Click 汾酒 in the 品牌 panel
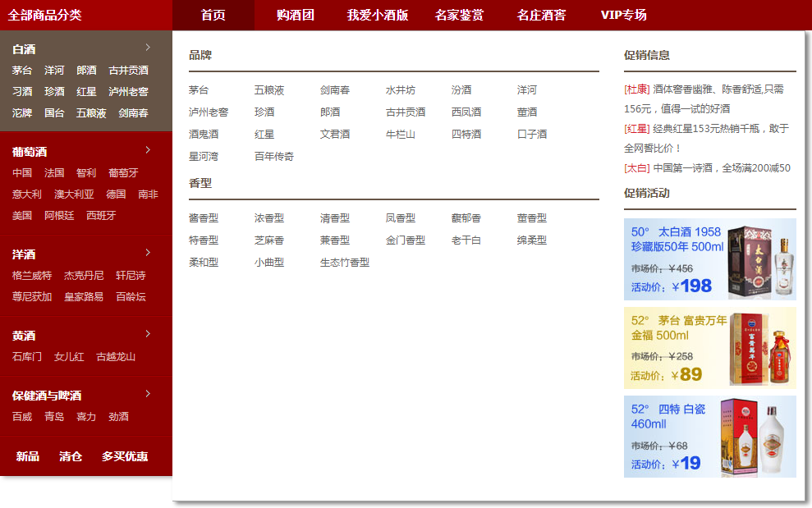 (461, 90)
